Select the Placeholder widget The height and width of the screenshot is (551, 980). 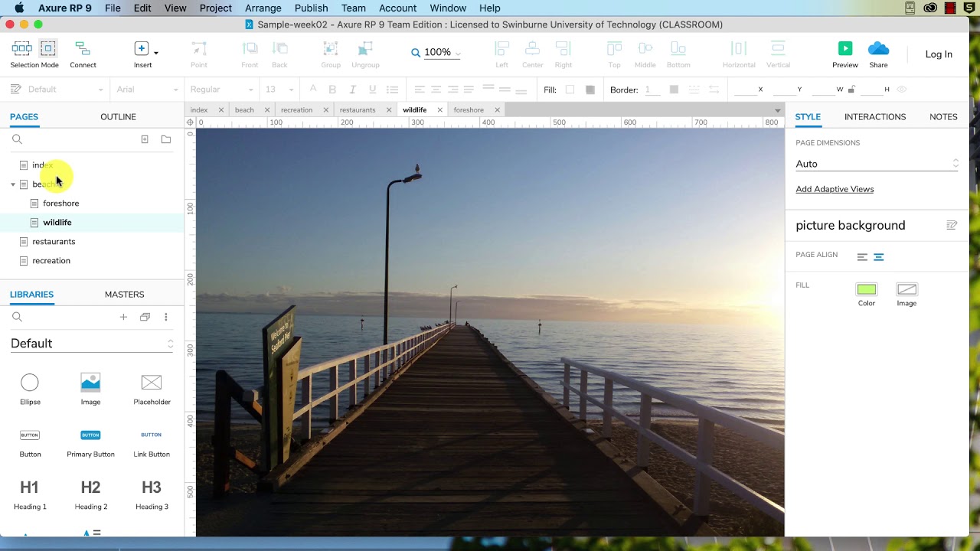pos(152,388)
